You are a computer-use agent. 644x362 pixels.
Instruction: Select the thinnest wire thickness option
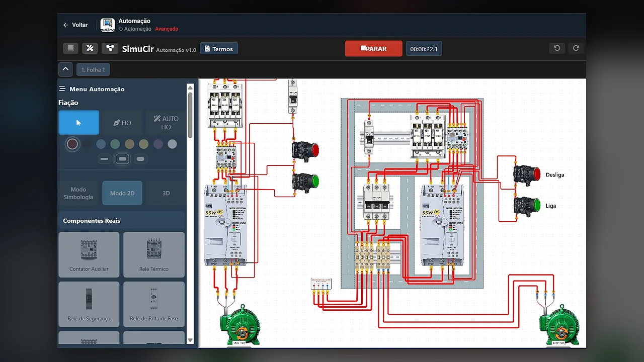(104, 159)
